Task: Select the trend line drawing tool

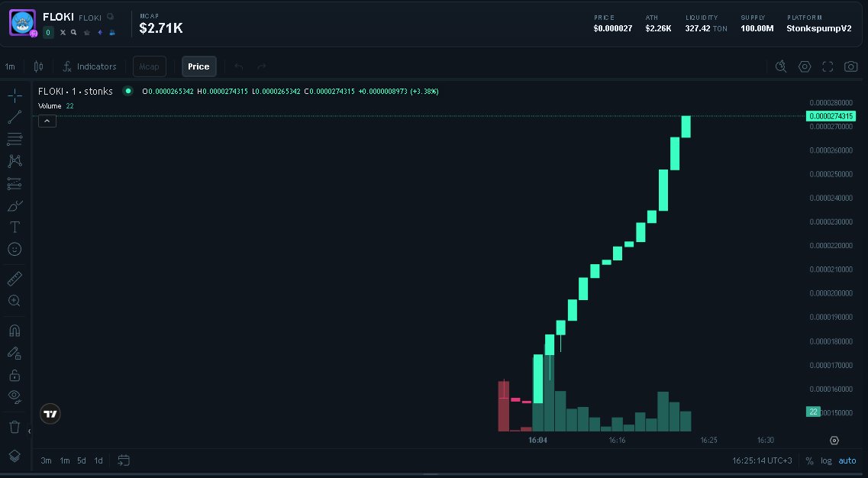Action: point(15,117)
